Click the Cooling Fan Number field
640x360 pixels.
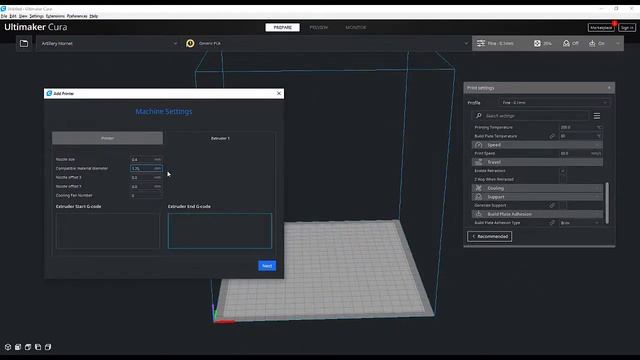(146, 196)
